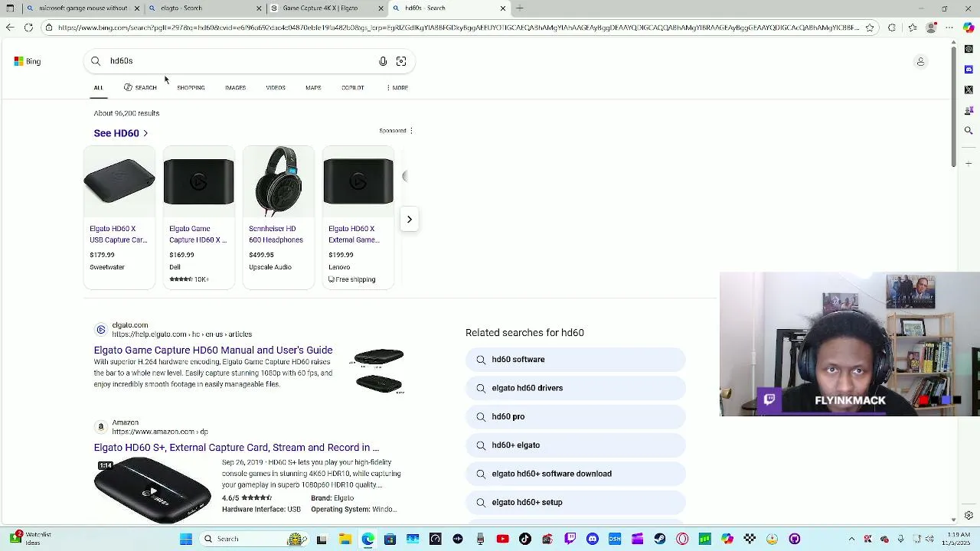Add page to favorites star icon
The height and width of the screenshot is (551, 980).
coord(871,28)
